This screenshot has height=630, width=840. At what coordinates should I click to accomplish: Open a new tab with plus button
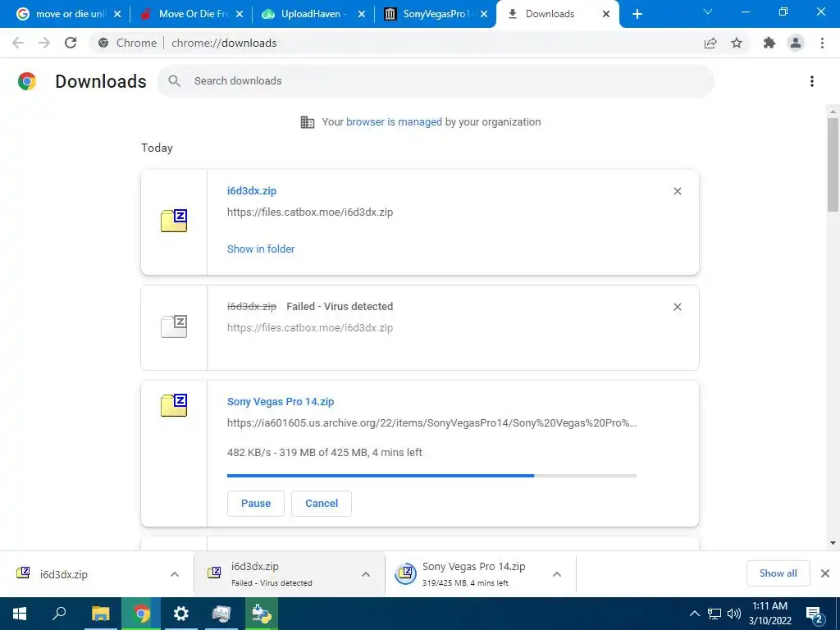637,14
